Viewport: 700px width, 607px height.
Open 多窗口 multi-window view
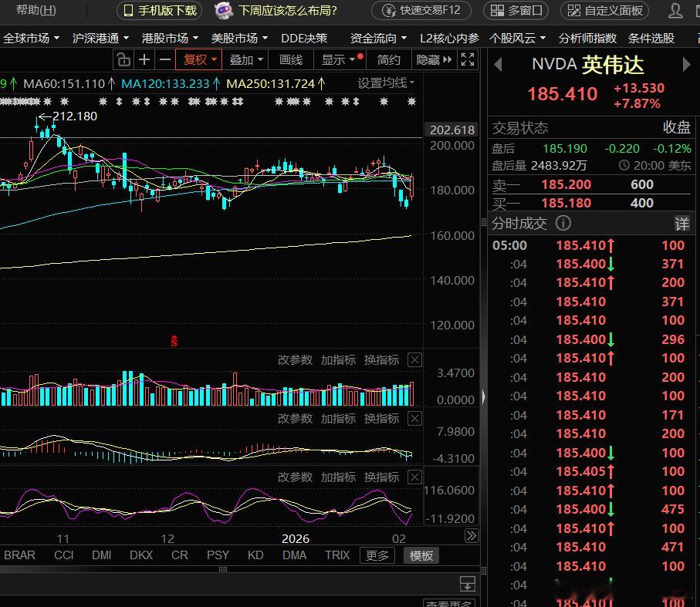(516, 10)
